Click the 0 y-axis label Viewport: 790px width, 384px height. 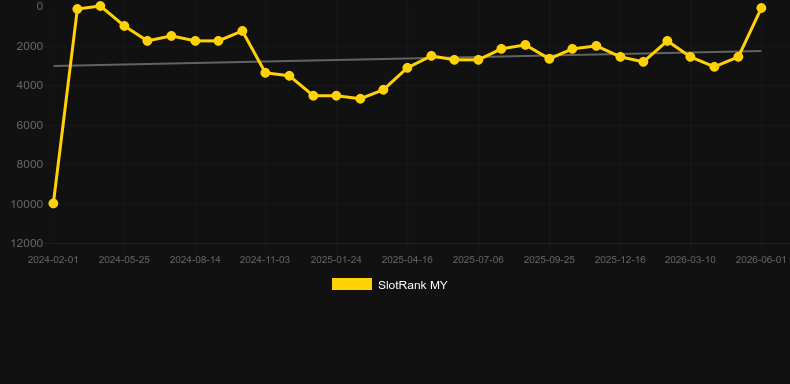click(x=40, y=6)
